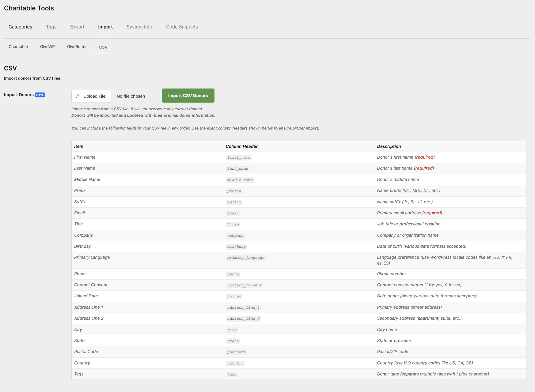This screenshot has width=535, height=392.
Task: Click the first_name column header code
Action: [239, 158]
